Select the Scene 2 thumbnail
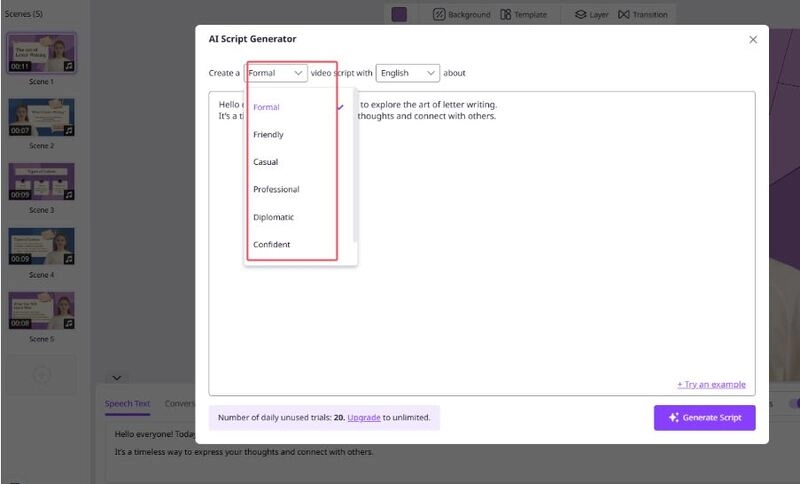Image resolution: width=800 pixels, height=484 pixels. [x=41, y=117]
